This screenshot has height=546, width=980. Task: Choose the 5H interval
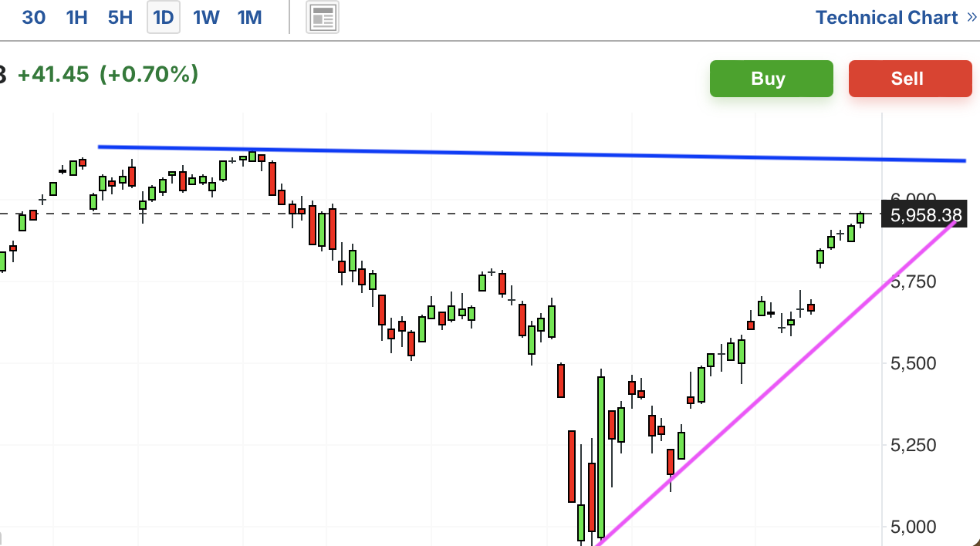pyautogui.click(x=120, y=17)
